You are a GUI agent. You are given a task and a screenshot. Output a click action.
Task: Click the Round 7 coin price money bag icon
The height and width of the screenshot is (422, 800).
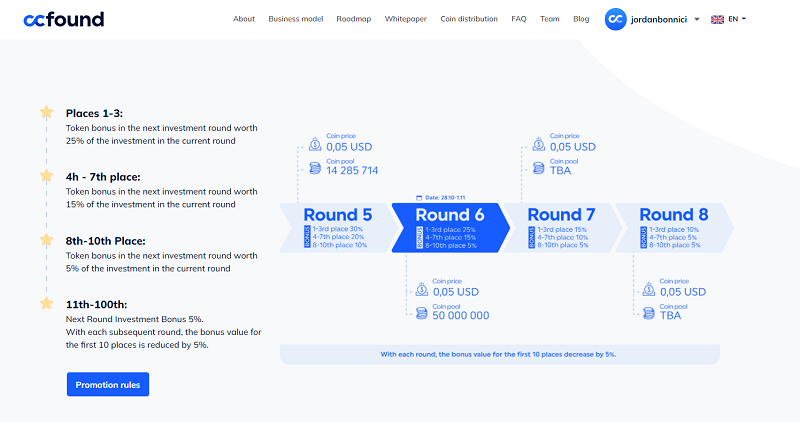(x=539, y=144)
